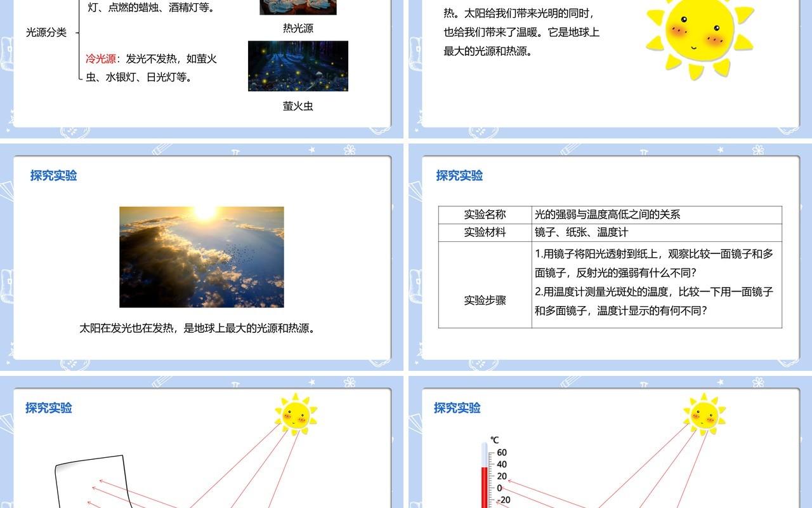Click the line 最大的光源和热源。

click(488, 51)
